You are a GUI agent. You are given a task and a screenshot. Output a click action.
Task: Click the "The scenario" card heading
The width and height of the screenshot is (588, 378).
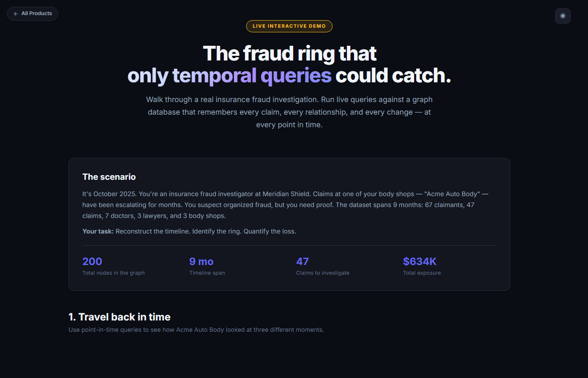point(109,177)
